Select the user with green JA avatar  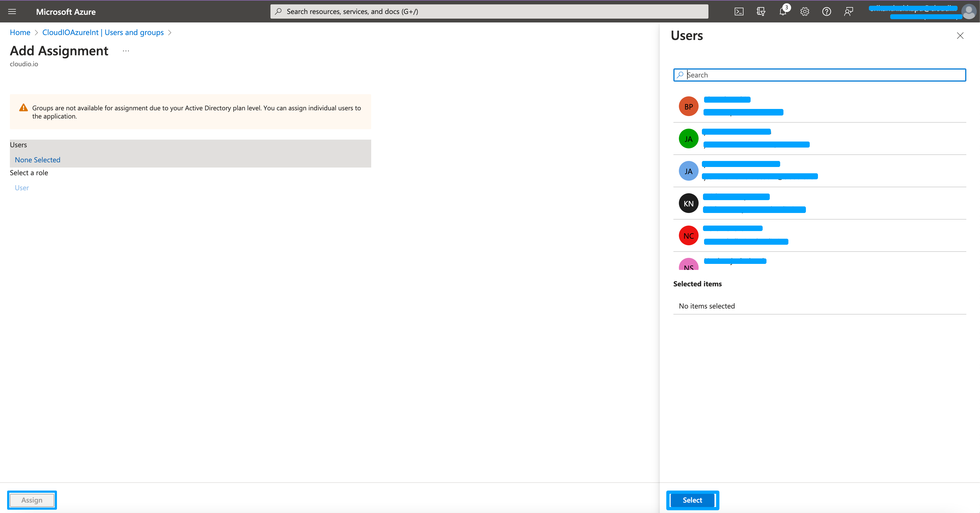[688, 139]
